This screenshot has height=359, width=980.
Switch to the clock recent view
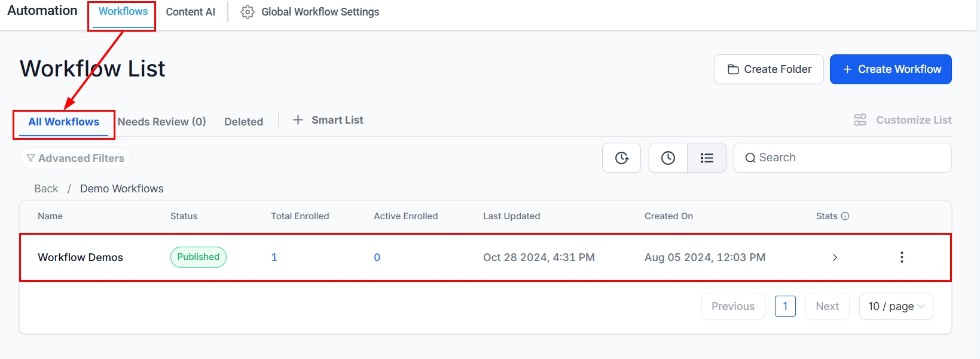tap(668, 158)
